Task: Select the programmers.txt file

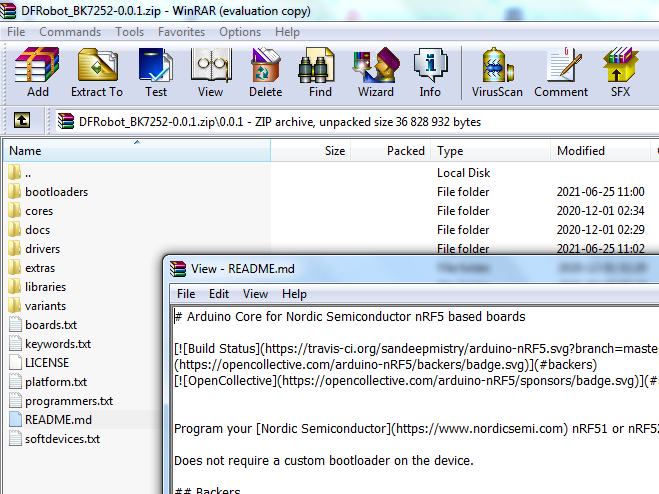Action: click(61, 401)
